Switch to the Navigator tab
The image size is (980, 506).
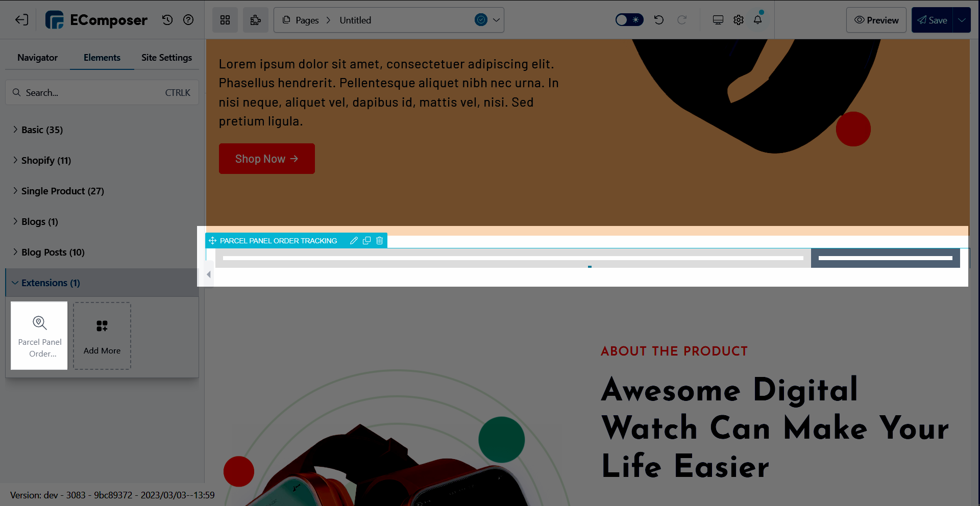pos(37,58)
